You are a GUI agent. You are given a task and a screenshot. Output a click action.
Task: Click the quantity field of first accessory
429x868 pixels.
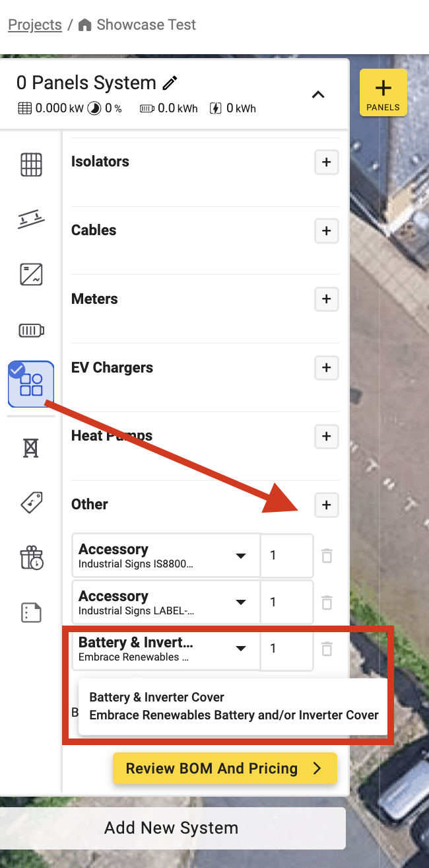coord(287,556)
